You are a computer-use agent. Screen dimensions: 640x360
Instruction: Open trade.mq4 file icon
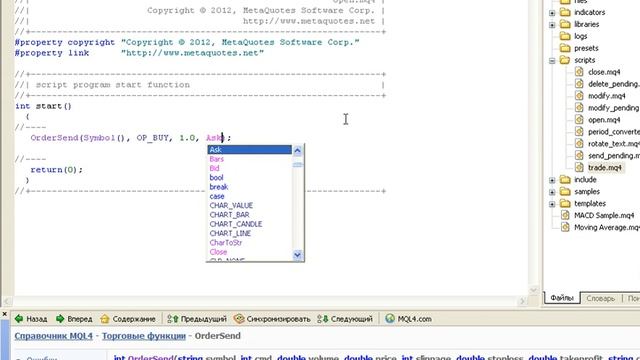pyautogui.click(x=579, y=167)
